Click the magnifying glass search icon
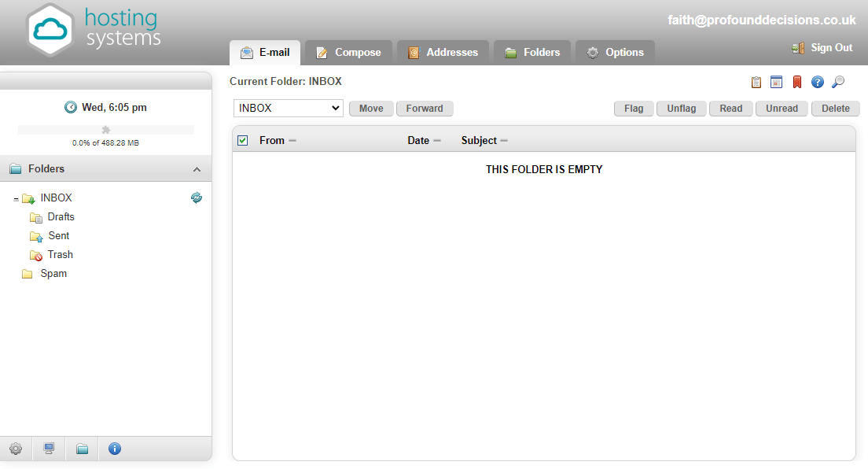Viewport: 868px width, 469px height. pos(838,82)
